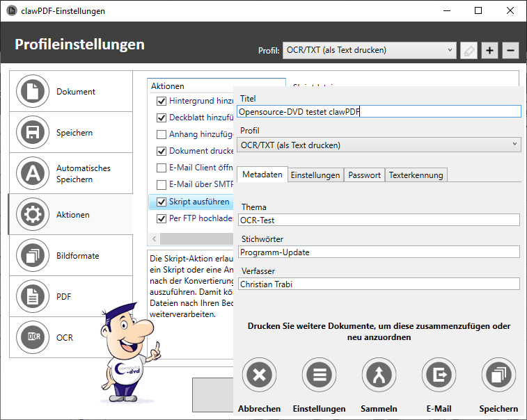527x420 pixels.
Task: Remove profile using the minus button
Action: (x=510, y=50)
